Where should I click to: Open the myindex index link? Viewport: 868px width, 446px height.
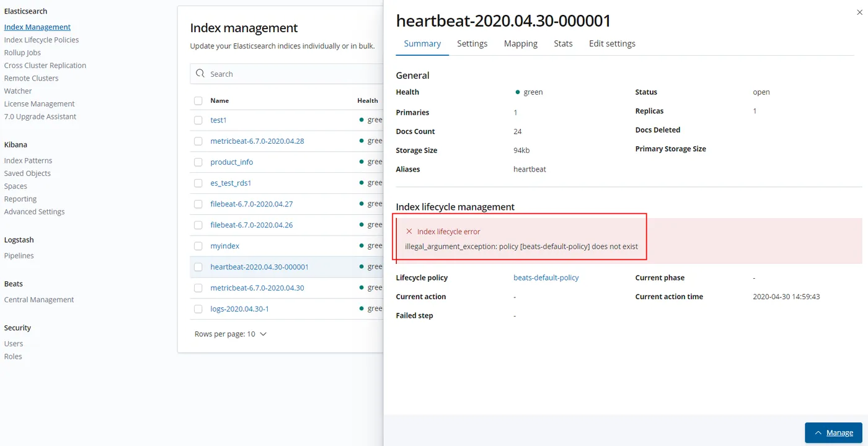225,246
